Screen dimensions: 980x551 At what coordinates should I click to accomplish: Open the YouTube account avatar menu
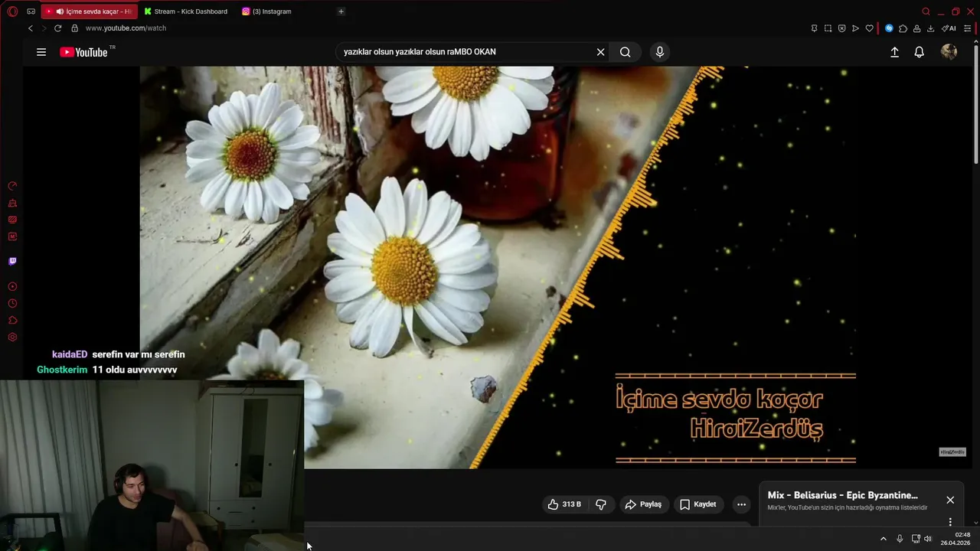(949, 52)
